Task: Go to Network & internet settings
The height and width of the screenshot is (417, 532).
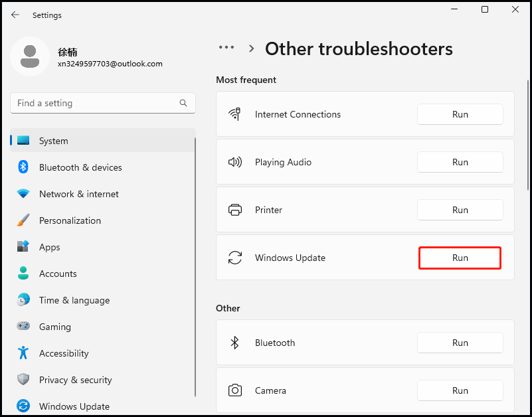Action: pos(103,194)
